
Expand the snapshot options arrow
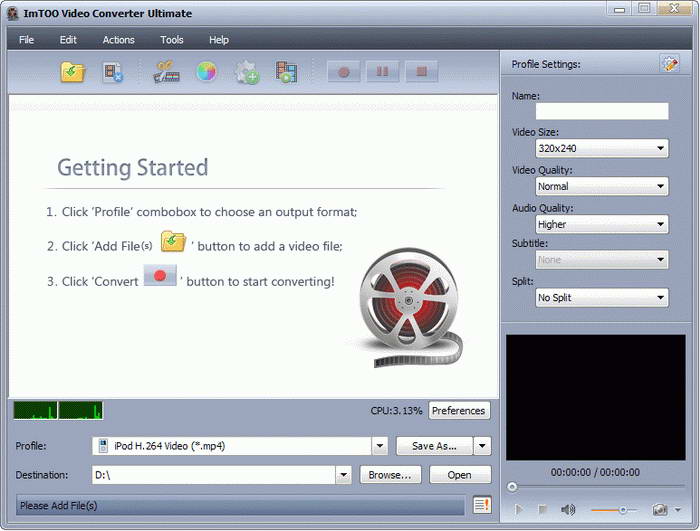(x=678, y=510)
